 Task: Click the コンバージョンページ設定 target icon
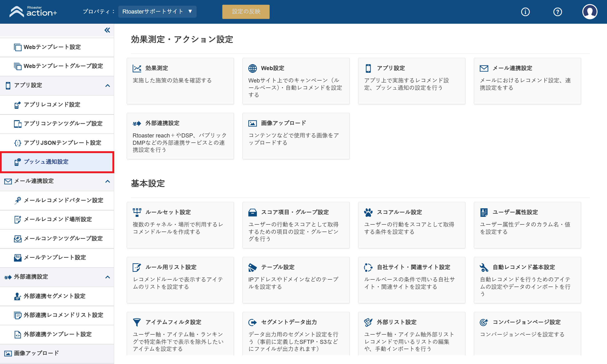pos(484,322)
